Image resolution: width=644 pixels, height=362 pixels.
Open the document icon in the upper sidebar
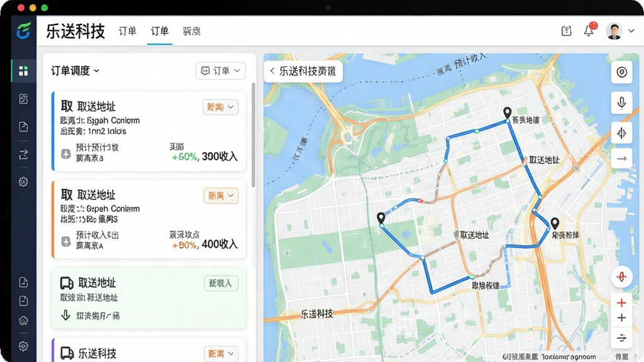[23, 126]
